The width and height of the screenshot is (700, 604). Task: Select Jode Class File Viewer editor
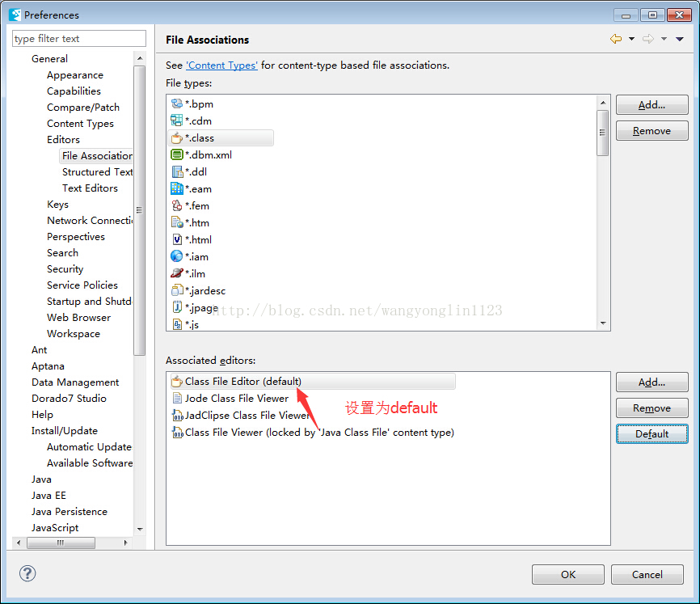(x=230, y=398)
